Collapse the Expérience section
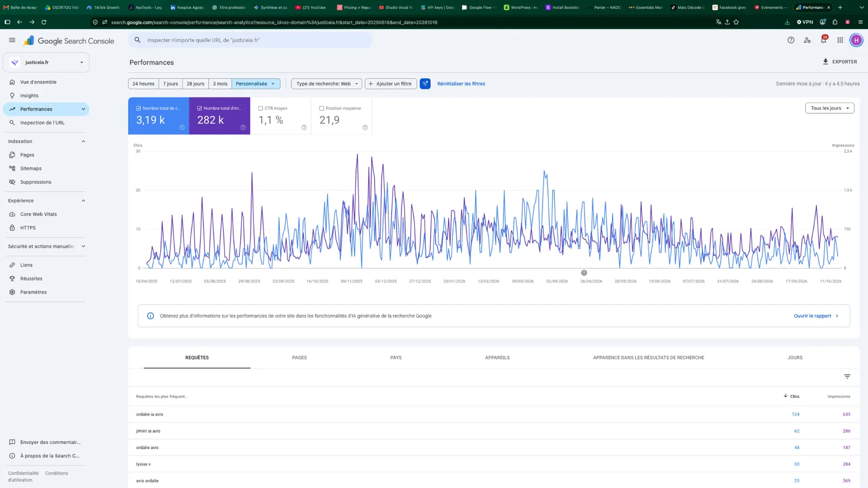 83,201
